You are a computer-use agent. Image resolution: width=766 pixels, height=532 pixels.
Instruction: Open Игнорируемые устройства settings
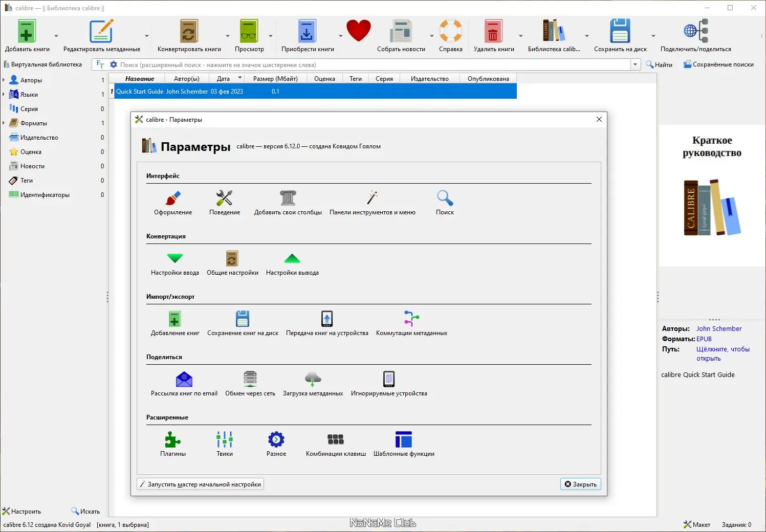(389, 384)
